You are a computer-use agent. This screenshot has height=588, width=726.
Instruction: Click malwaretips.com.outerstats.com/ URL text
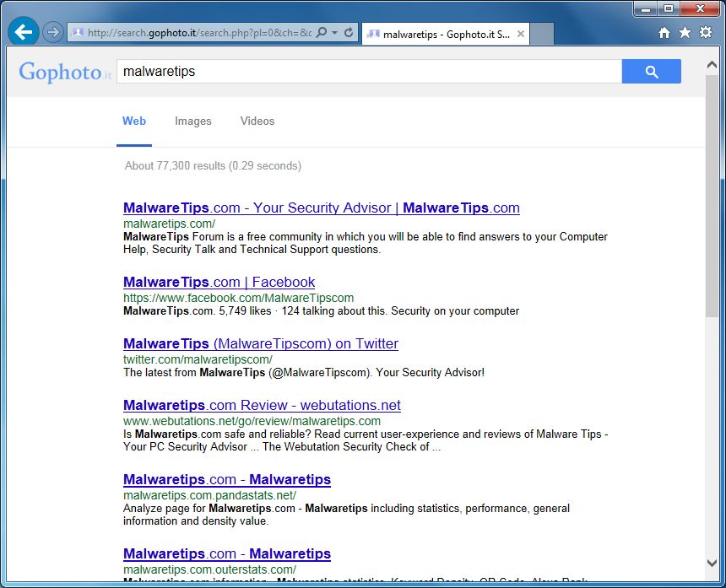(209, 569)
